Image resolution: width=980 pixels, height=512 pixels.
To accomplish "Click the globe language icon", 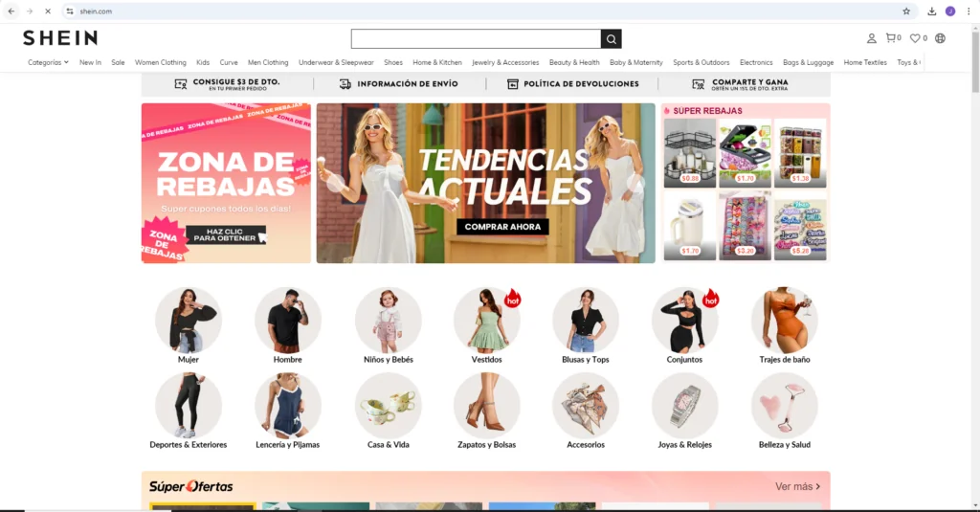I will pos(940,38).
